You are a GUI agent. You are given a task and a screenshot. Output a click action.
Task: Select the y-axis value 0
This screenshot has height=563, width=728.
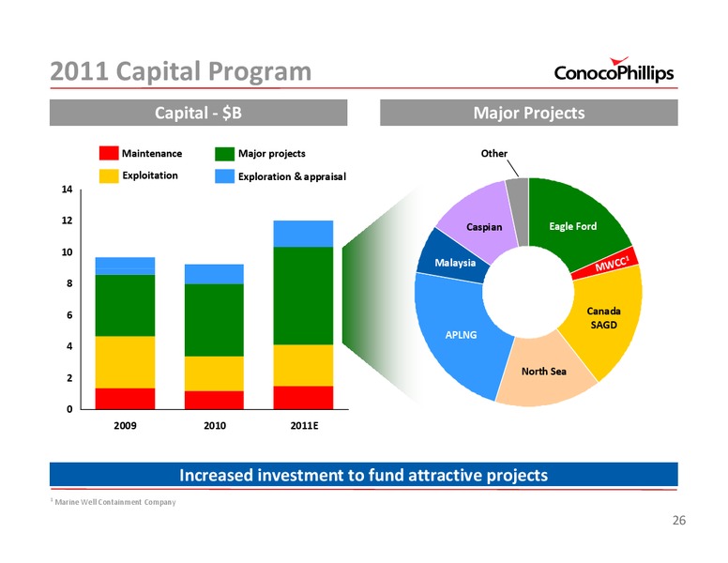(69, 409)
